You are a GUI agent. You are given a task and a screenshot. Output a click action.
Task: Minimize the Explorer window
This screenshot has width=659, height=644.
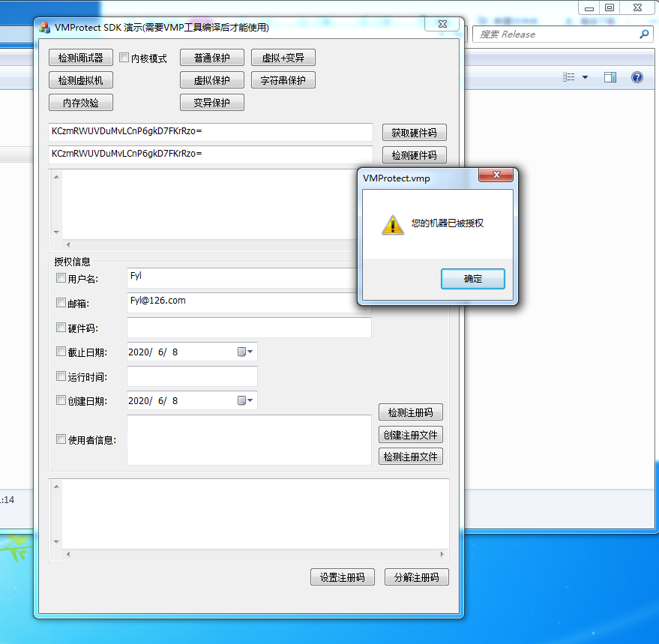[589, 8]
